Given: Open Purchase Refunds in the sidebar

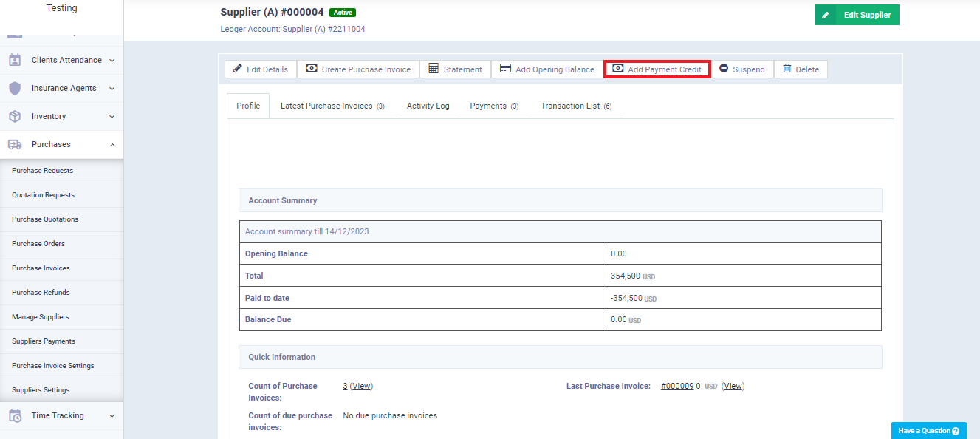Looking at the screenshot, I should [62, 293].
